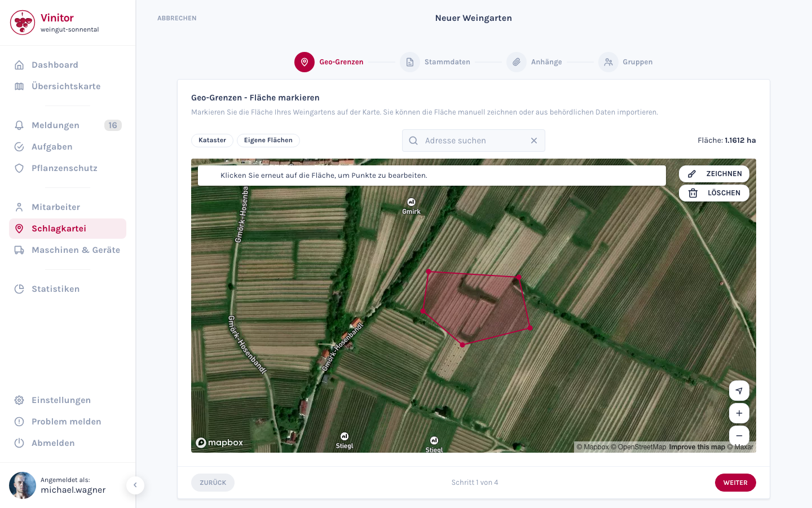Go to the Stammdaten step
This screenshot has width=812, height=508.
435,62
